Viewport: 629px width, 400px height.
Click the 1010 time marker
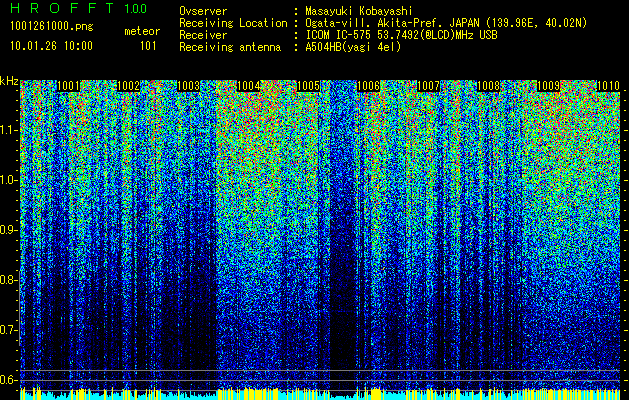pos(609,86)
